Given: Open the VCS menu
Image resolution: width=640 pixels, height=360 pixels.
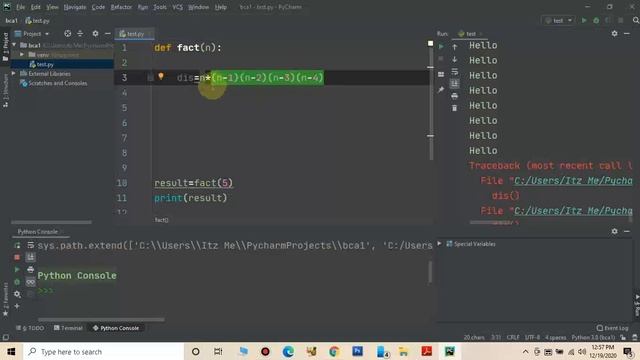Looking at the screenshot, I should point(178,7).
